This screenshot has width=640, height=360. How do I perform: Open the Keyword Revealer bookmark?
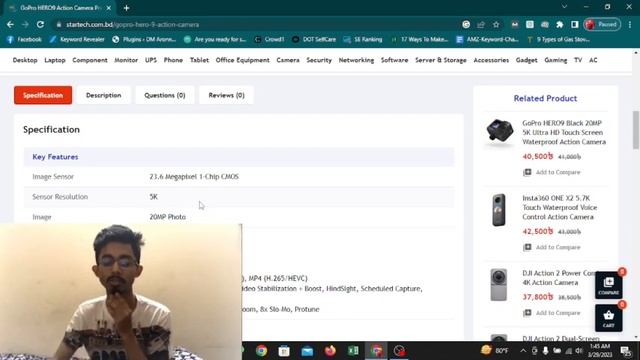[77, 40]
